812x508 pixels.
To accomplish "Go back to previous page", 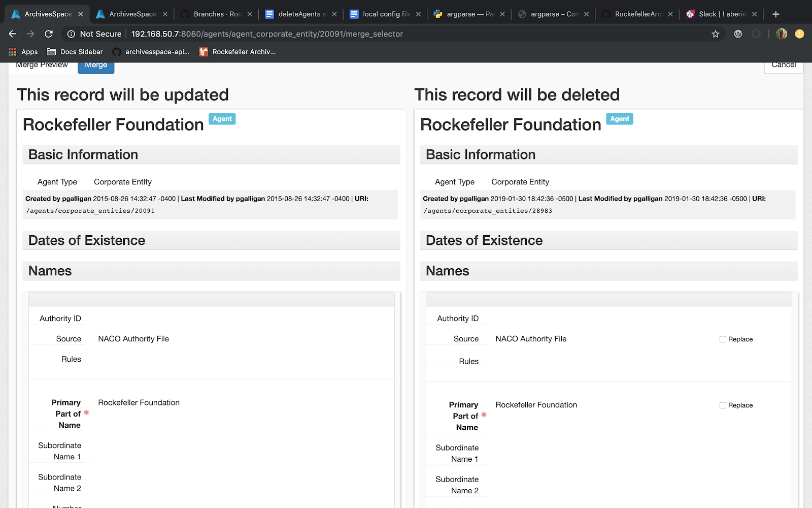I will [12, 34].
